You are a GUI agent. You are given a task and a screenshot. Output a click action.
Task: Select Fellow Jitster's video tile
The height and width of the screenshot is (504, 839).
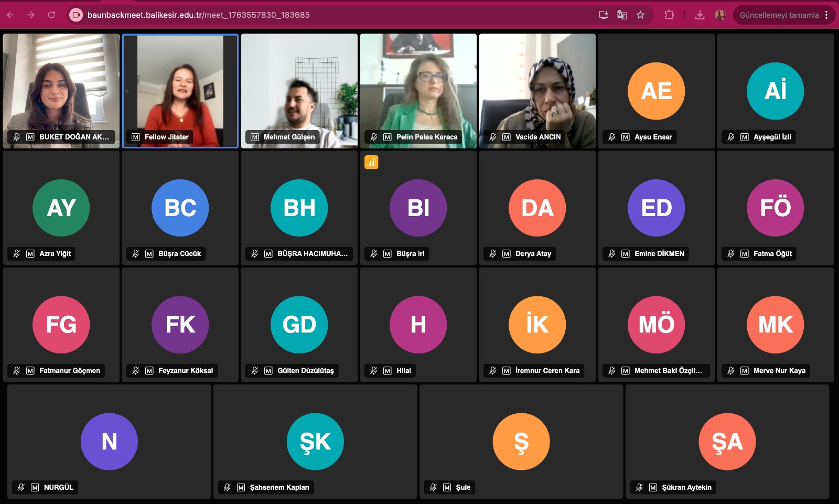(x=180, y=91)
